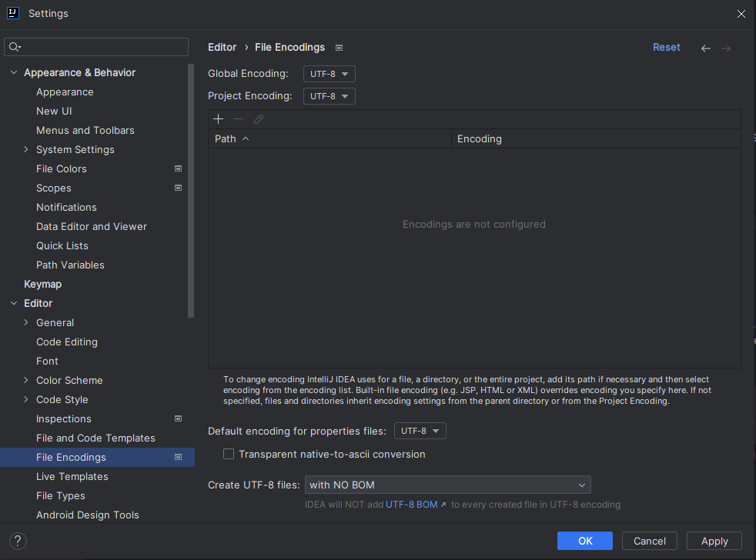Click the icon beside the Inspections entry

(x=178, y=418)
